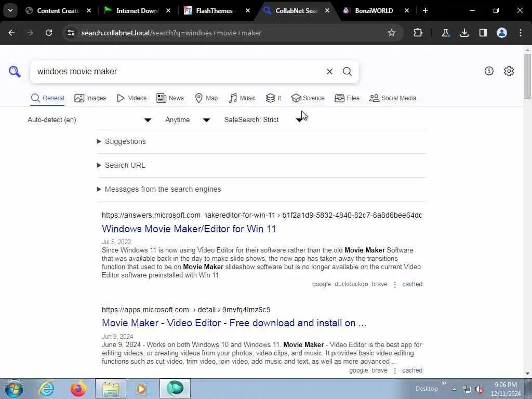
Task: Select the Social Media search category
Action: pyautogui.click(x=393, y=98)
